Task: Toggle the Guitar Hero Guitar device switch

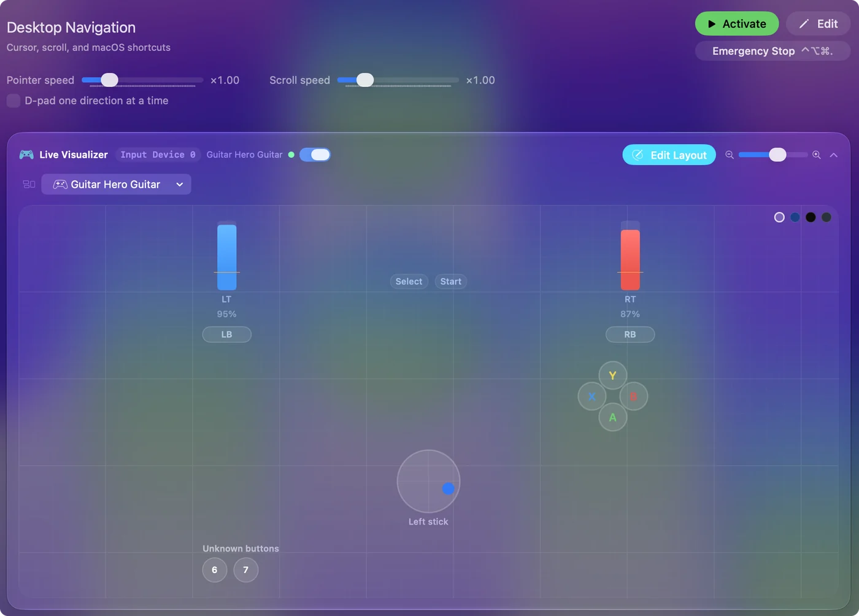Action: click(x=315, y=155)
